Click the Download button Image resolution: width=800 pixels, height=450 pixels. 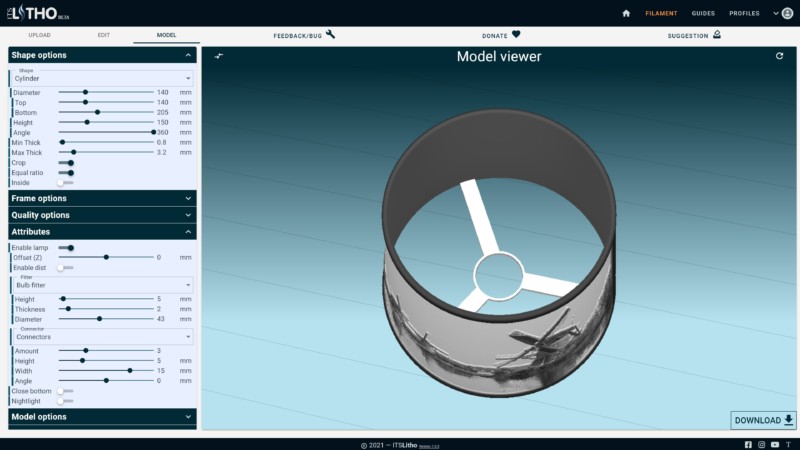[x=763, y=420]
